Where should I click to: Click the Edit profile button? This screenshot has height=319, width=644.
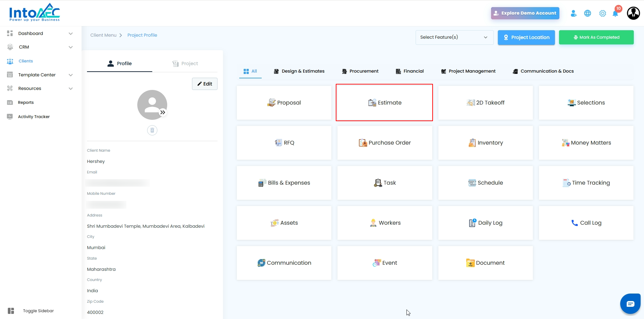(205, 84)
